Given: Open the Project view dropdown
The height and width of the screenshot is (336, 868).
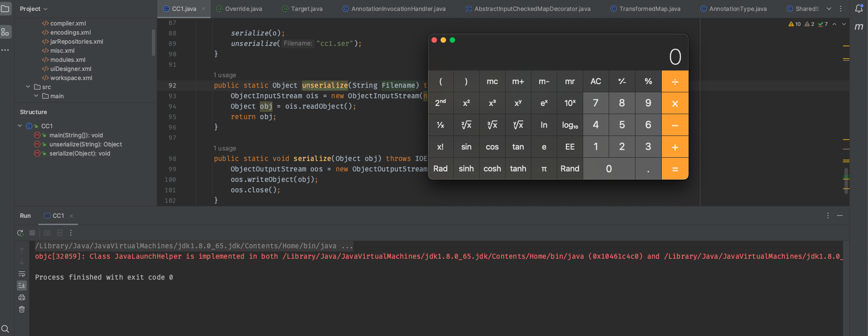Looking at the screenshot, I should tap(34, 9).
